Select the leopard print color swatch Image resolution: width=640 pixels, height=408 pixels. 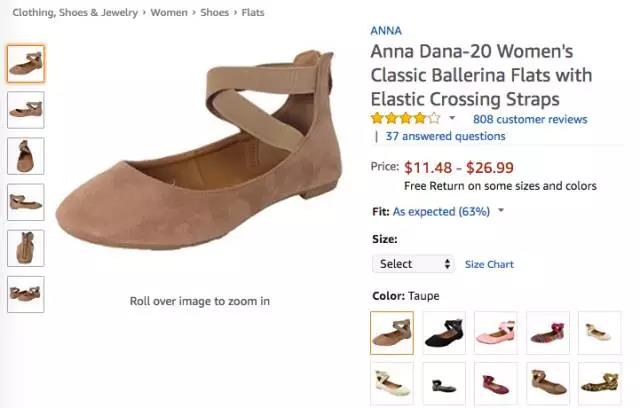pyautogui.click(x=599, y=384)
